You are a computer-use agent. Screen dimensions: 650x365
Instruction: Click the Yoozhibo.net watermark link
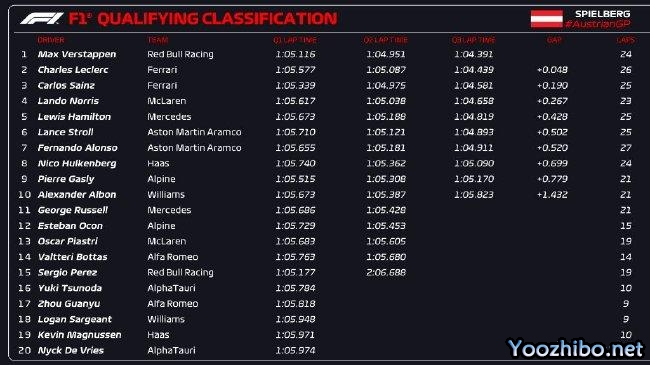coord(576,348)
